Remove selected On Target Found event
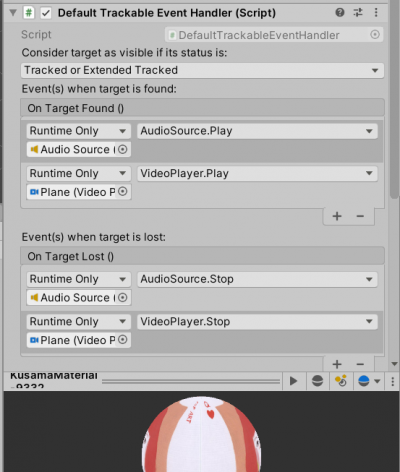Viewport: 400px width, 472px height. coord(360,216)
